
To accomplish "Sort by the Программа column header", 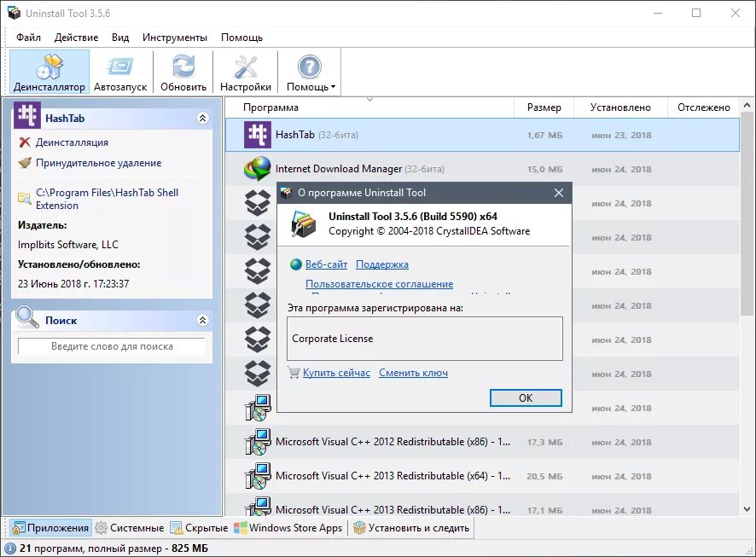I will click(270, 107).
